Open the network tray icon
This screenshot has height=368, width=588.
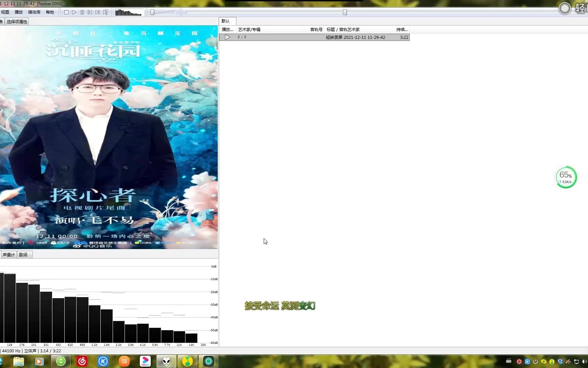(576, 362)
